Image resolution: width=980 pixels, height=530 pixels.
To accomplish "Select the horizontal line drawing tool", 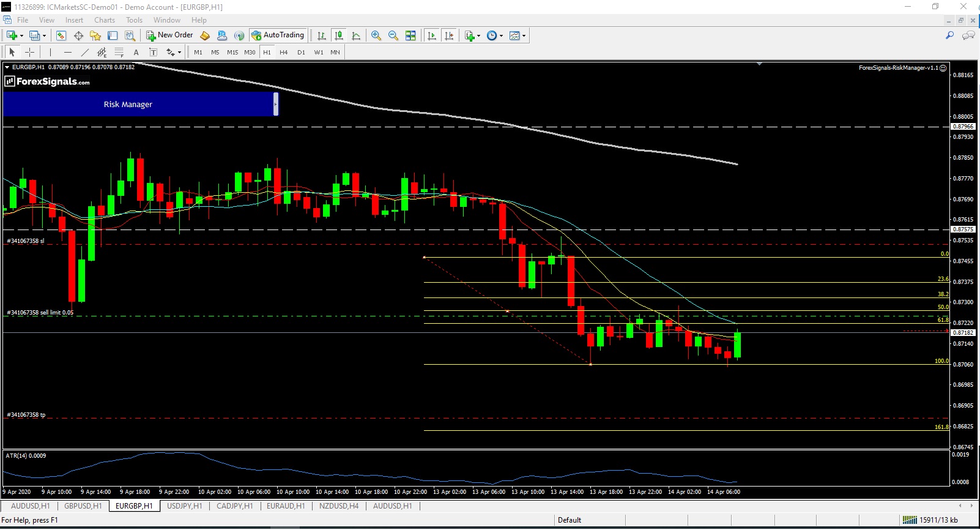I will pyautogui.click(x=67, y=52).
